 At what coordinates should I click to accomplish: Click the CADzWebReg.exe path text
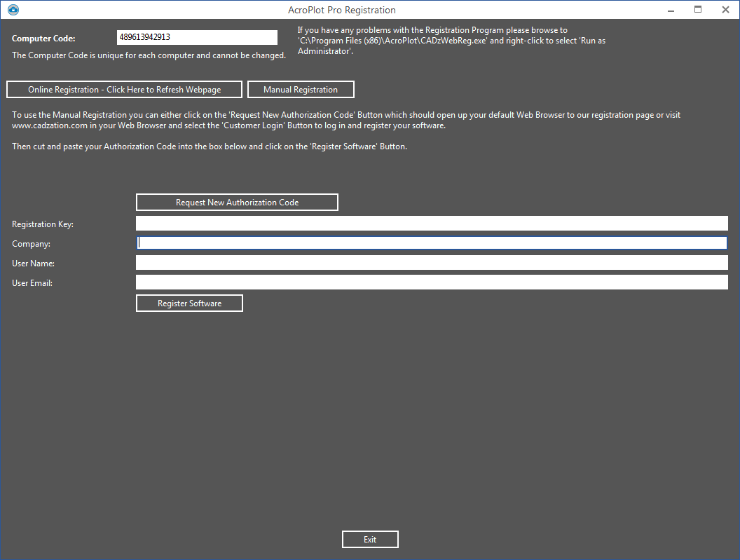392,41
